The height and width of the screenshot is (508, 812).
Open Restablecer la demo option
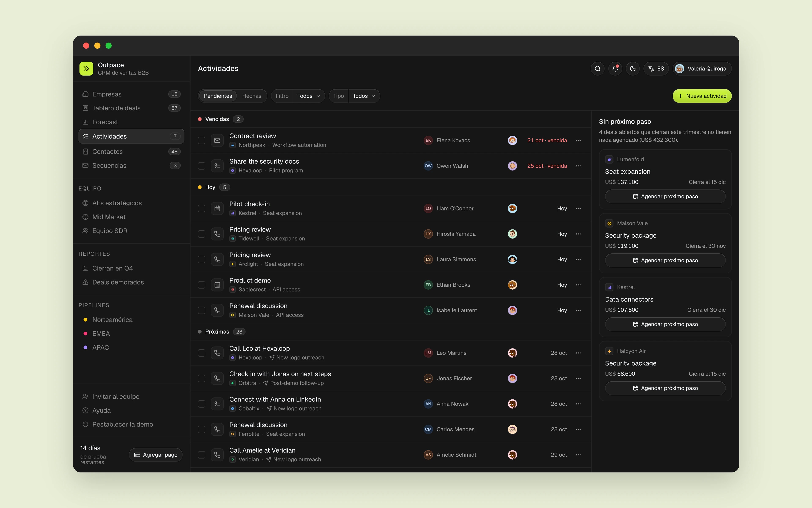131,424
